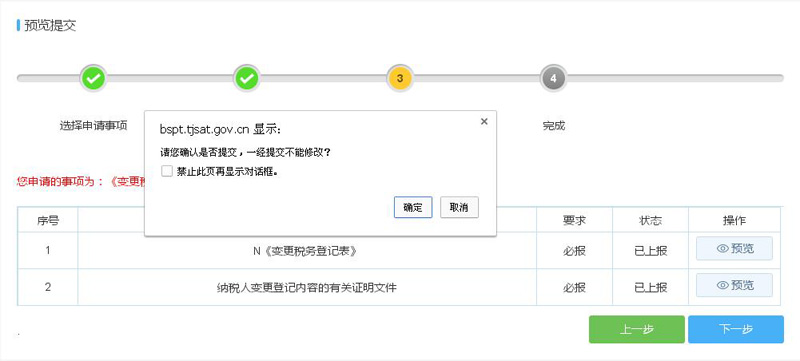This screenshot has width=800, height=361.
Task: Click the 已上报 status in row 1
Action: click(651, 251)
